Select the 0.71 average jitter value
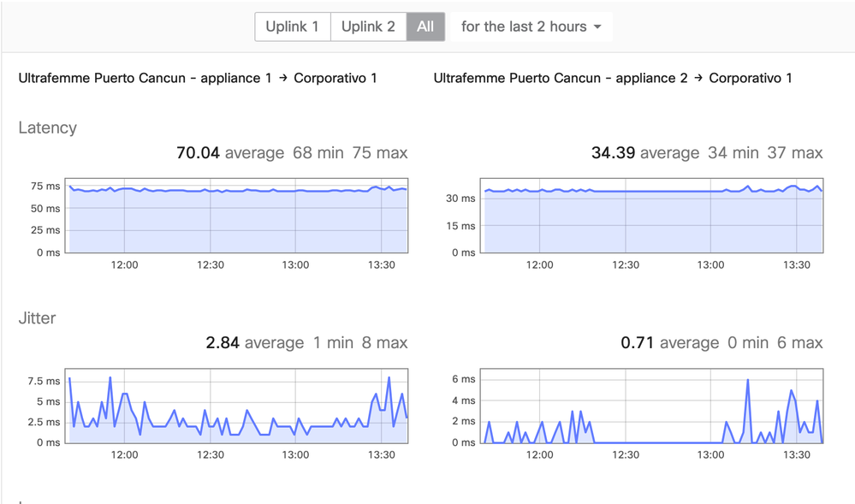 pyautogui.click(x=638, y=343)
